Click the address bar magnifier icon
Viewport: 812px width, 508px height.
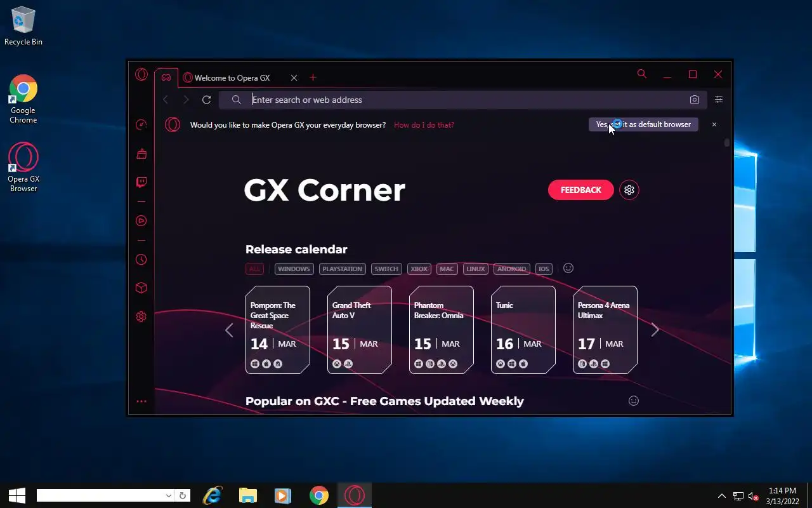coord(236,100)
